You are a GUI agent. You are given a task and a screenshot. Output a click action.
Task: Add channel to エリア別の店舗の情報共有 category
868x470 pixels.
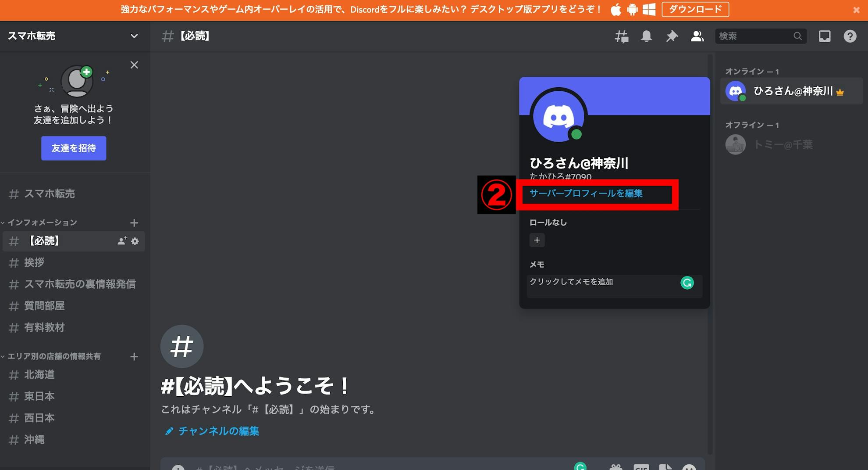pos(134,357)
